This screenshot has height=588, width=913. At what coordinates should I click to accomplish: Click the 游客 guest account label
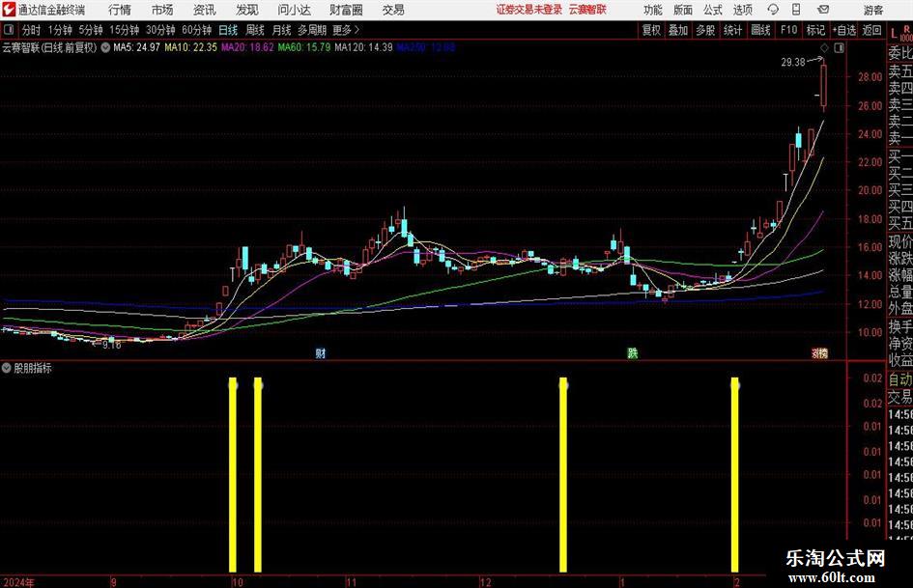coord(872,10)
